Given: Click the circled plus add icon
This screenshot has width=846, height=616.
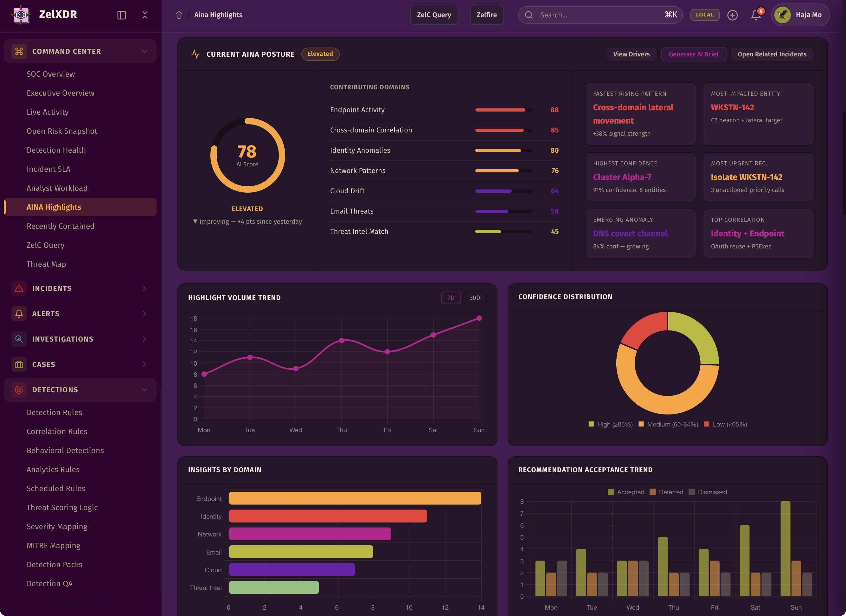Looking at the screenshot, I should click(x=732, y=15).
